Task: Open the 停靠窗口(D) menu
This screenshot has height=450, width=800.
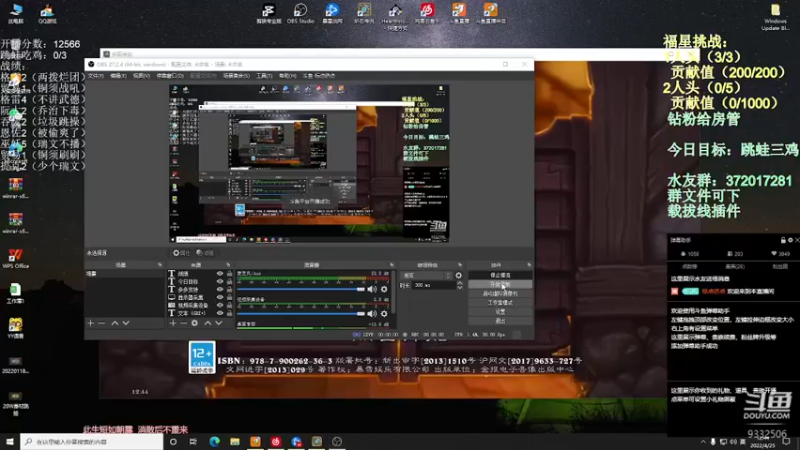Action: pyautogui.click(x=170, y=76)
